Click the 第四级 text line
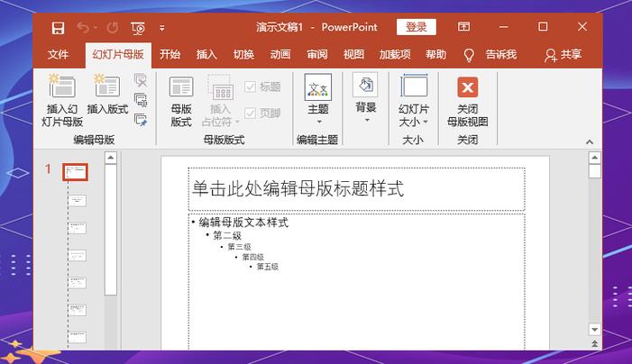 point(253,257)
